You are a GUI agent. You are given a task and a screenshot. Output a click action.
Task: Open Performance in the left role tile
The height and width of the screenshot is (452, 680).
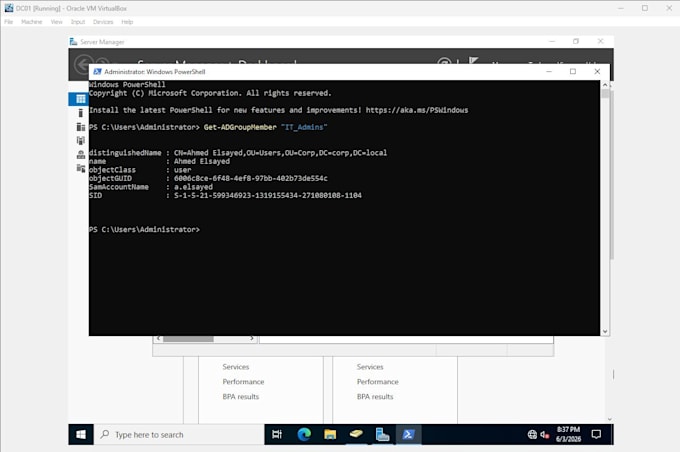pyautogui.click(x=243, y=382)
